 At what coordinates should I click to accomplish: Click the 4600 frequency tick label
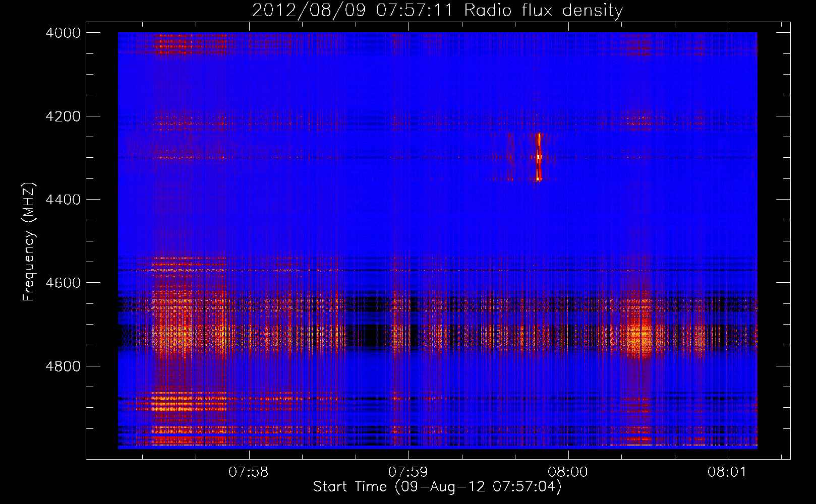coord(63,283)
